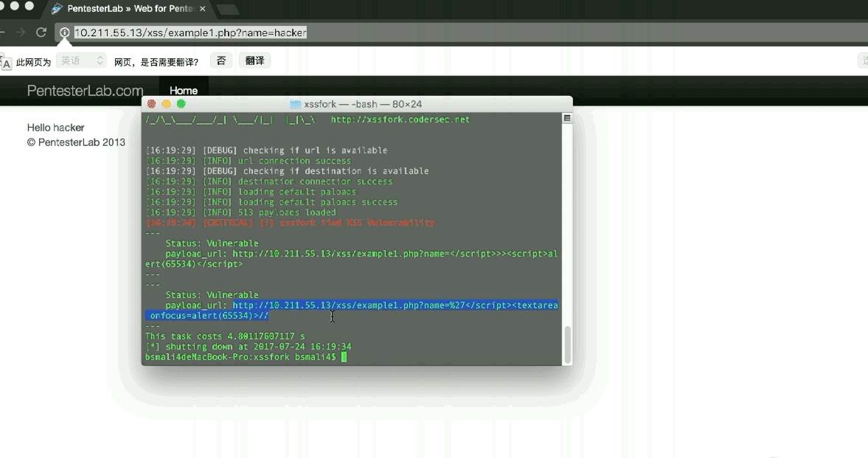Viewport: 868px width, 458px height.
Task: Click the site info icon in address bar
Action: click(65, 32)
